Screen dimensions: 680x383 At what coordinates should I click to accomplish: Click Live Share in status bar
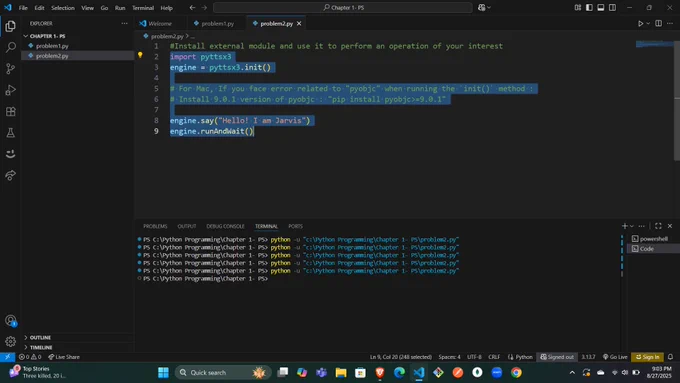click(64, 357)
